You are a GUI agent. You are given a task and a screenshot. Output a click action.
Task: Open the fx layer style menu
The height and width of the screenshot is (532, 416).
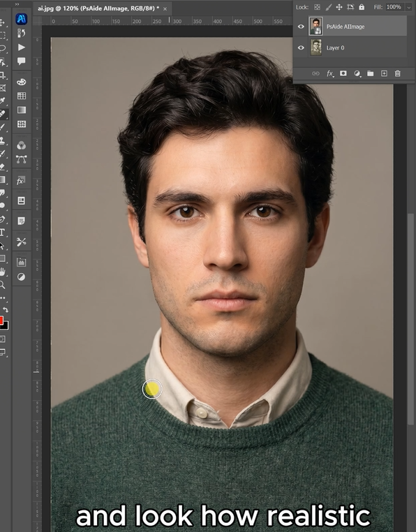pos(330,73)
